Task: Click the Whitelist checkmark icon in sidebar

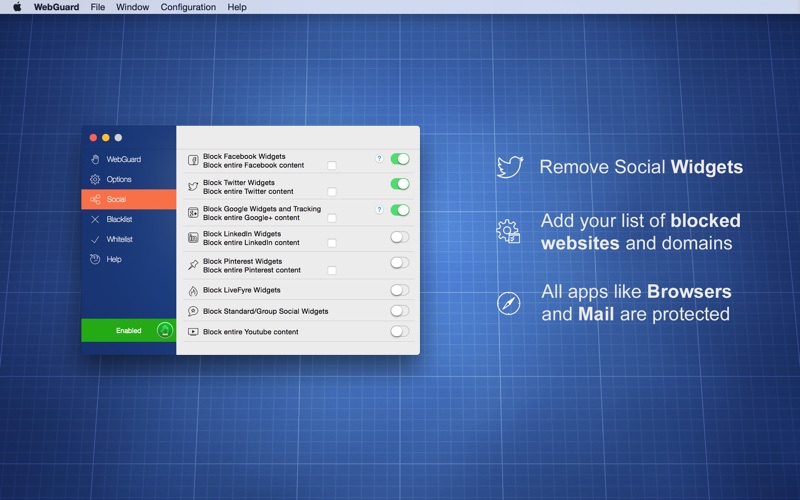Action: 95,239
